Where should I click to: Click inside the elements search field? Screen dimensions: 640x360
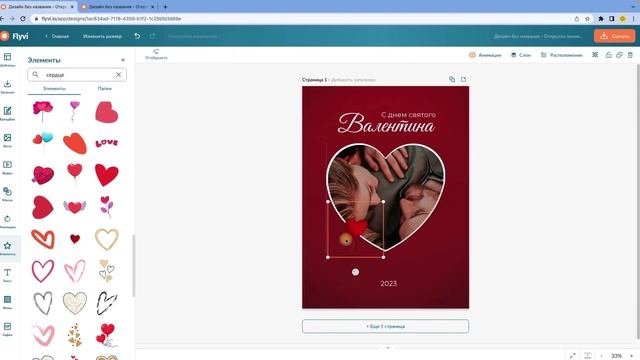click(x=77, y=75)
